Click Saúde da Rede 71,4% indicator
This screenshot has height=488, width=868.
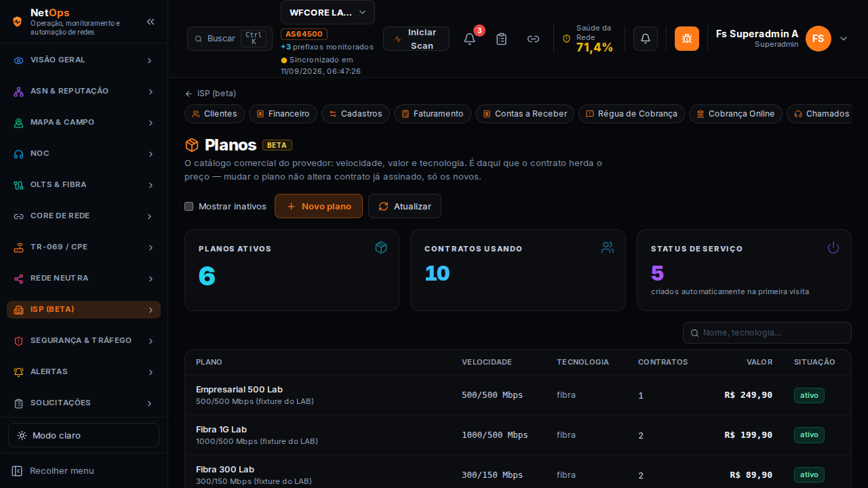coord(588,39)
